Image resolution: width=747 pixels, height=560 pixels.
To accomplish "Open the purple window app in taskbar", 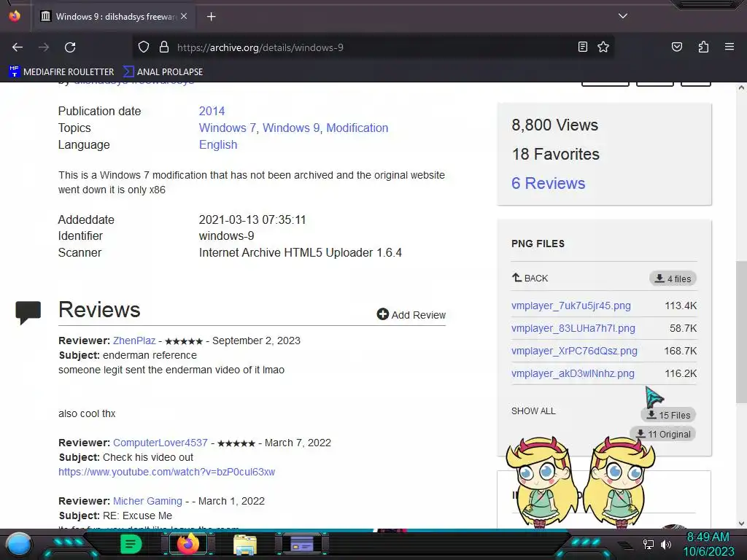I will coord(301,544).
